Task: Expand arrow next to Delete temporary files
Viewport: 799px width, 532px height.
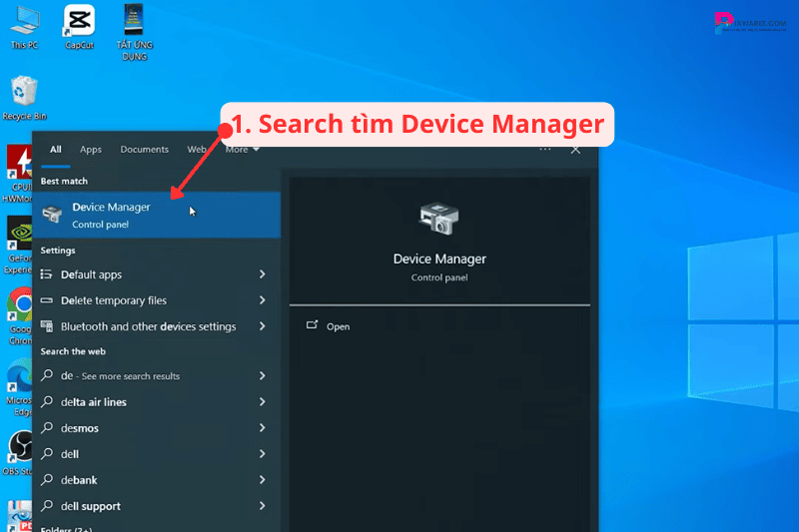Action: (x=262, y=300)
